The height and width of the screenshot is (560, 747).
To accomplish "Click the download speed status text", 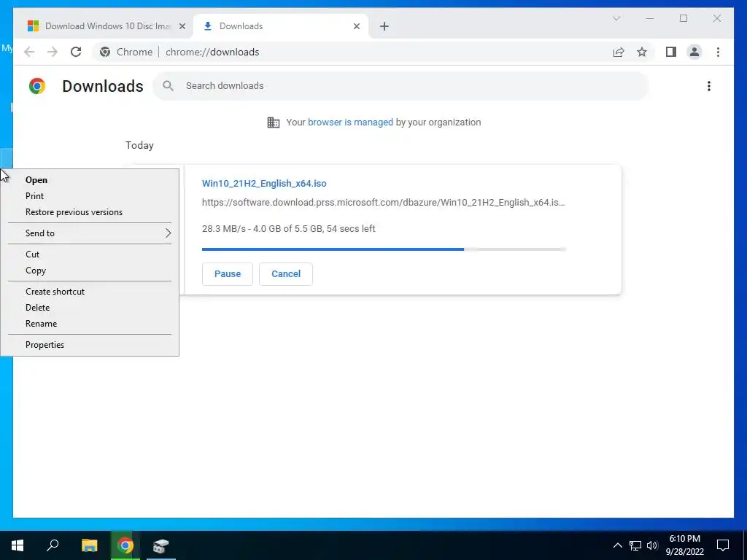I will (289, 228).
